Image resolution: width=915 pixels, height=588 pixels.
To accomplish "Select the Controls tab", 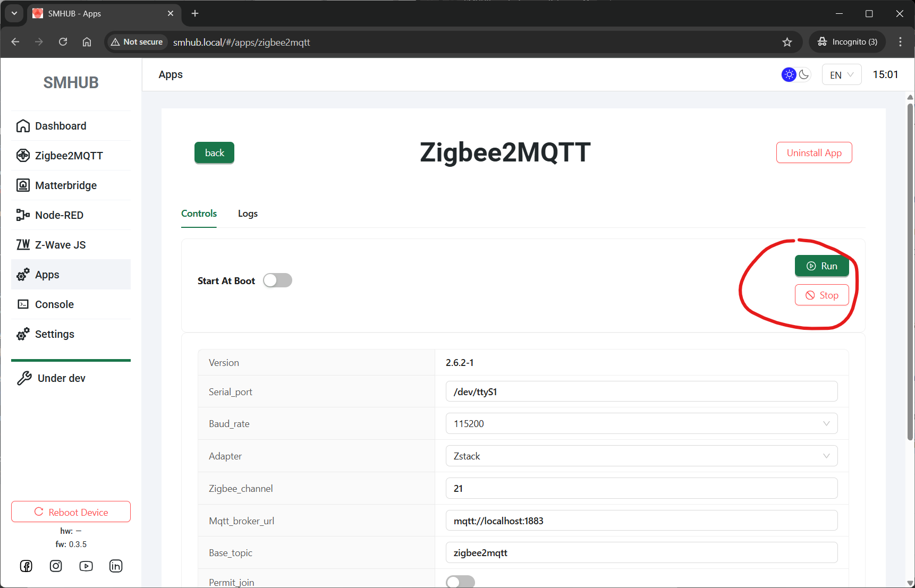I will click(199, 214).
